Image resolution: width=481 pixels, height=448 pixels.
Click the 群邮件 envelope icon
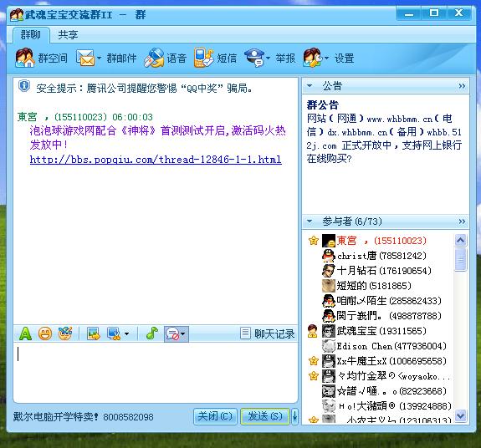click(85, 58)
